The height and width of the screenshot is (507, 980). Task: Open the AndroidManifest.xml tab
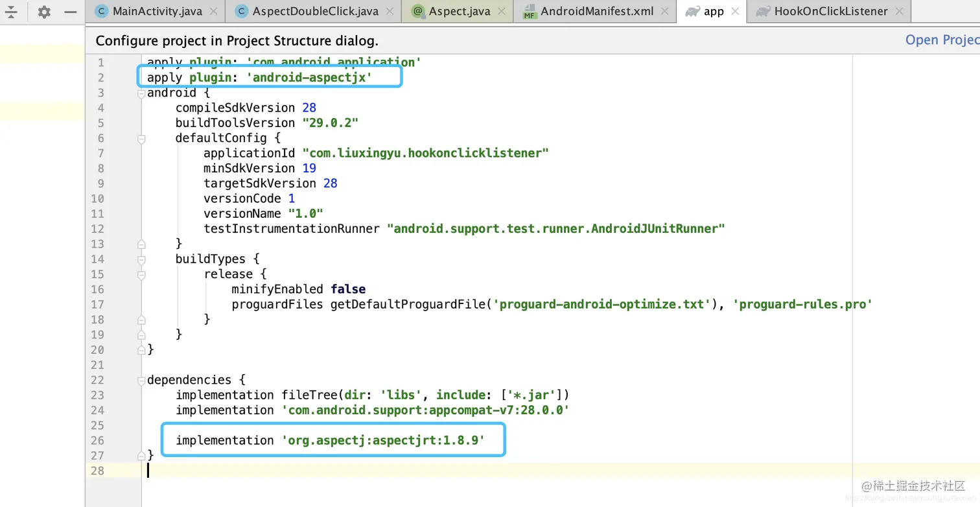point(597,11)
